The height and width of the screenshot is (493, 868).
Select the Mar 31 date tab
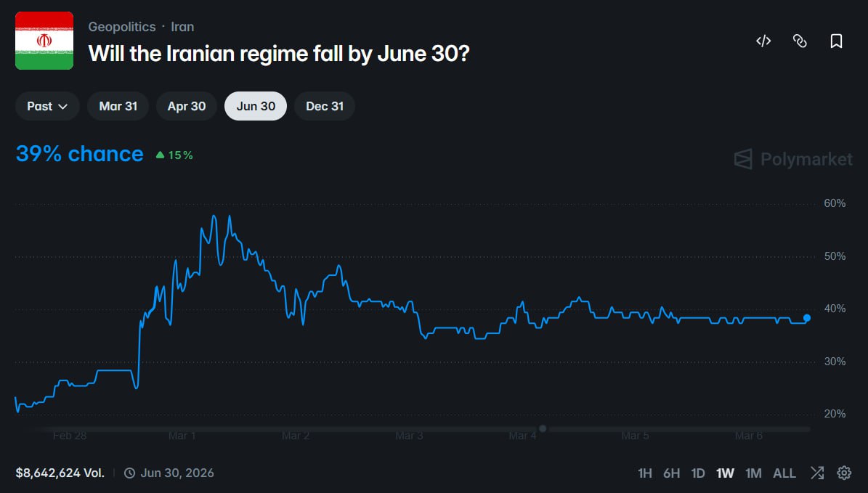[x=118, y=106]
